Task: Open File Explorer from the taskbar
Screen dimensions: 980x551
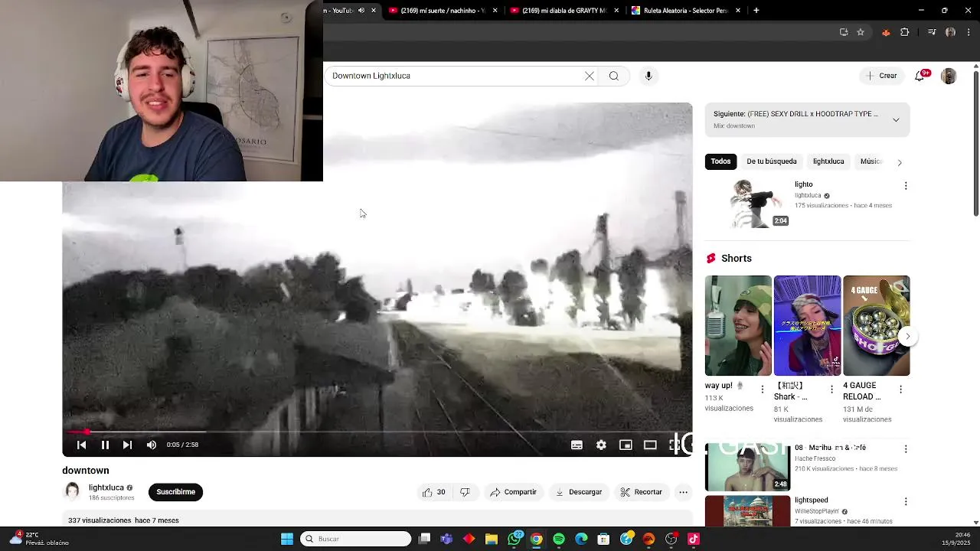Action: click(x=492, y=539)
